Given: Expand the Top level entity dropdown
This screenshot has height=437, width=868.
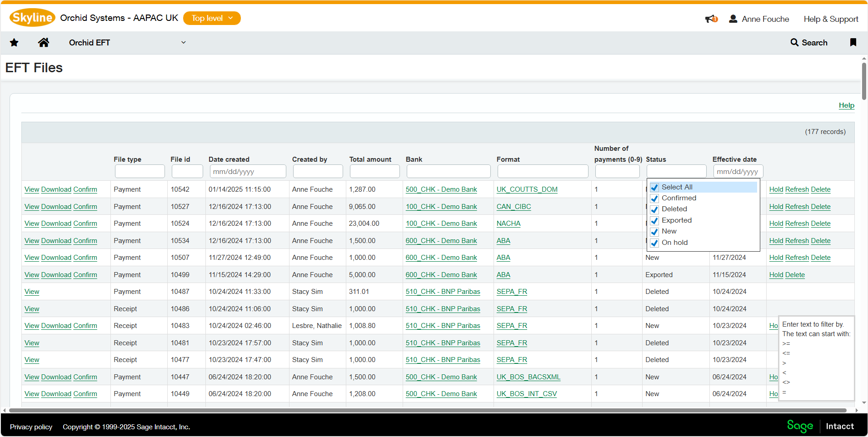Looking at the screenshot, I should point(212,18).
